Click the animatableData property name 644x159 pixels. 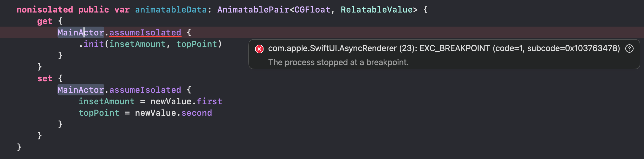click(171, 10)
